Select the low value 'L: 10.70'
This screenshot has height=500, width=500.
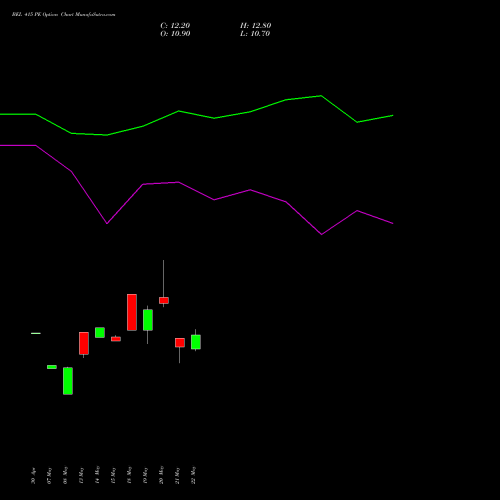click(x=255, y=34)
